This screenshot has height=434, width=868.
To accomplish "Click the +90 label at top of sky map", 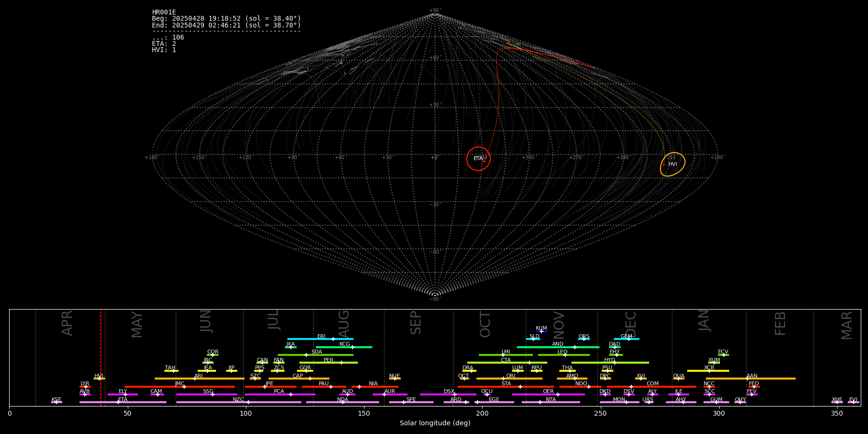I will pos(434,11).
